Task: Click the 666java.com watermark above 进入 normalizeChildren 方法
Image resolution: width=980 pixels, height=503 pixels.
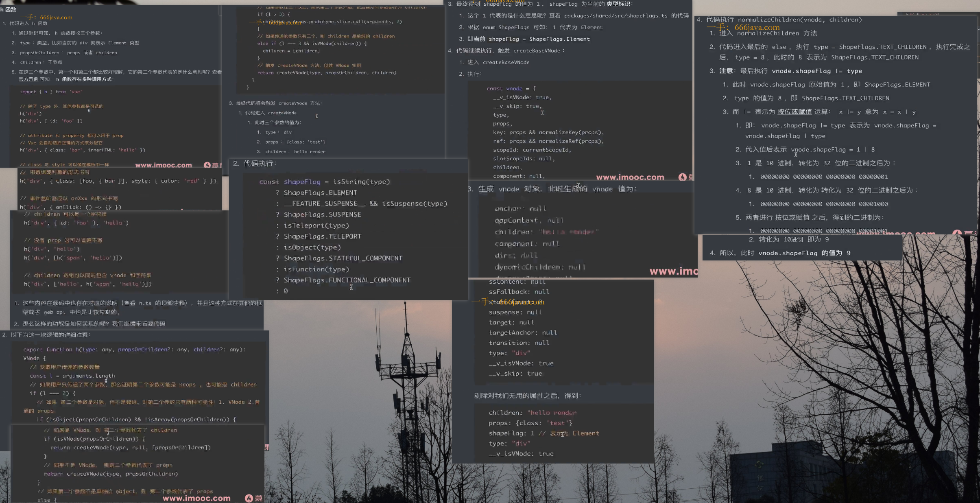Action: click(x=757, y=27)
